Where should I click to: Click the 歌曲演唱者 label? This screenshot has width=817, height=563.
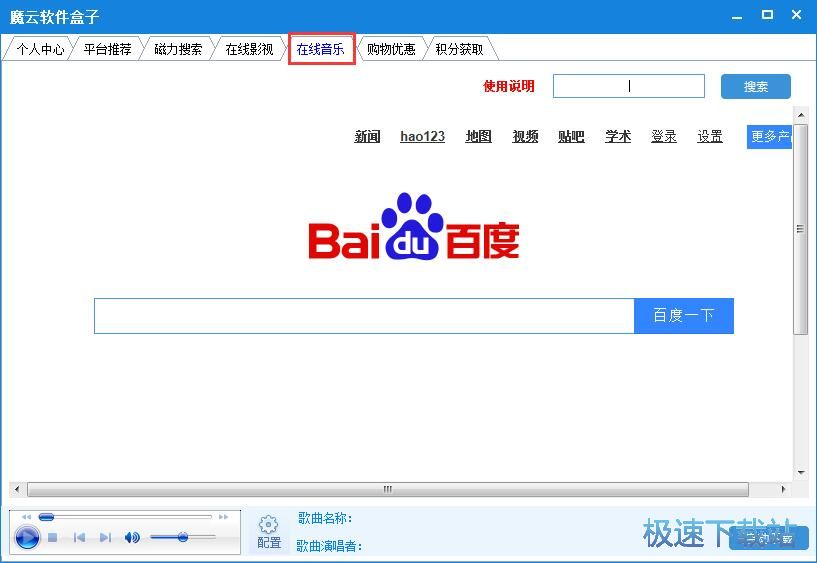tap(329, 546)
